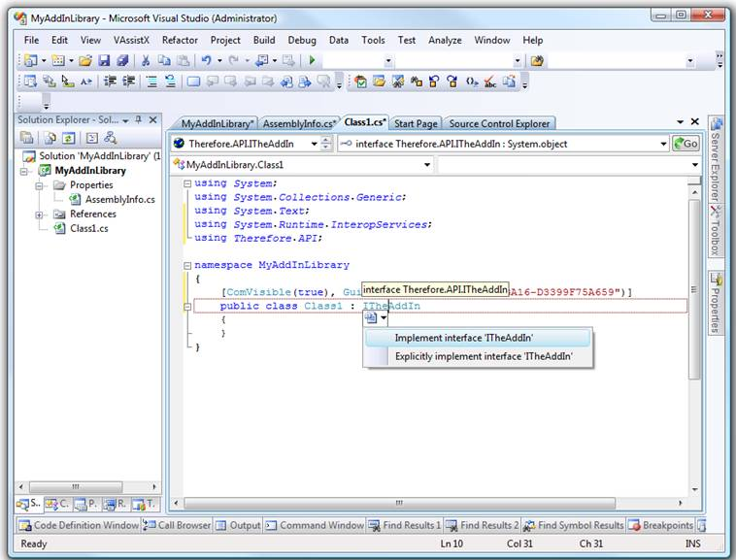Screen dimensions: 736x560
Task: Select Implement interface 'ITheAddIn'
Action: pyautogui.click(x=478, y=338)
